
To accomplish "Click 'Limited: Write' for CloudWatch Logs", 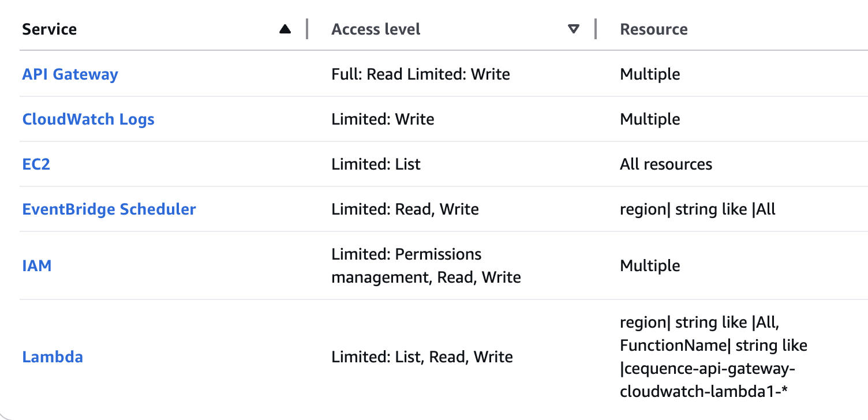I will [383, 119].
